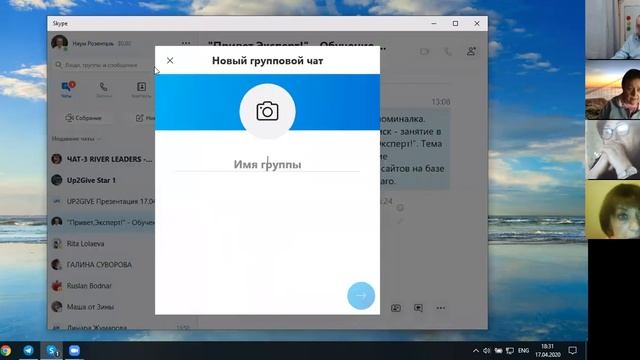Image resolution: width=640 pixels, height=360 pixels.
Task: Maximize the Skype window
Action: pos(456,24)
